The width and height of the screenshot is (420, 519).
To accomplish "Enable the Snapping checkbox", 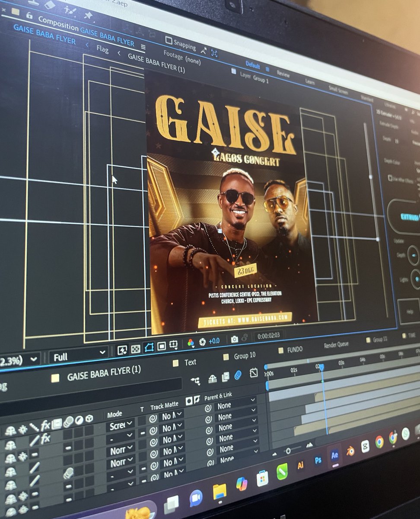I will 169,41.
